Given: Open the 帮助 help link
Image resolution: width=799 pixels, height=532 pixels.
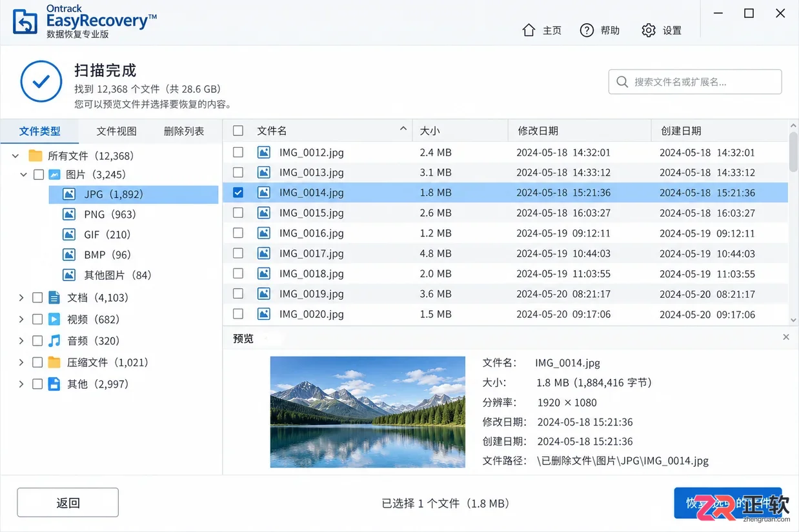Looking at the screenshot, I should click(600, 30).
